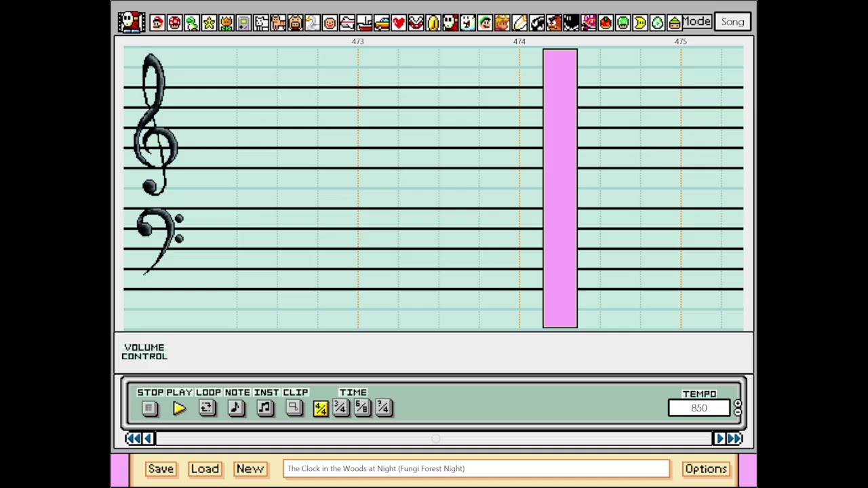Select the Pig instrument icon
This screenshot has width=868, height=488.
(x=295, y=22)
